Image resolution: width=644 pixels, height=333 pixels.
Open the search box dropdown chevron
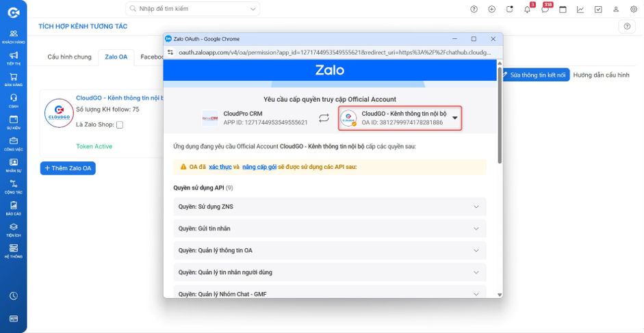click(x=252, y=9)
